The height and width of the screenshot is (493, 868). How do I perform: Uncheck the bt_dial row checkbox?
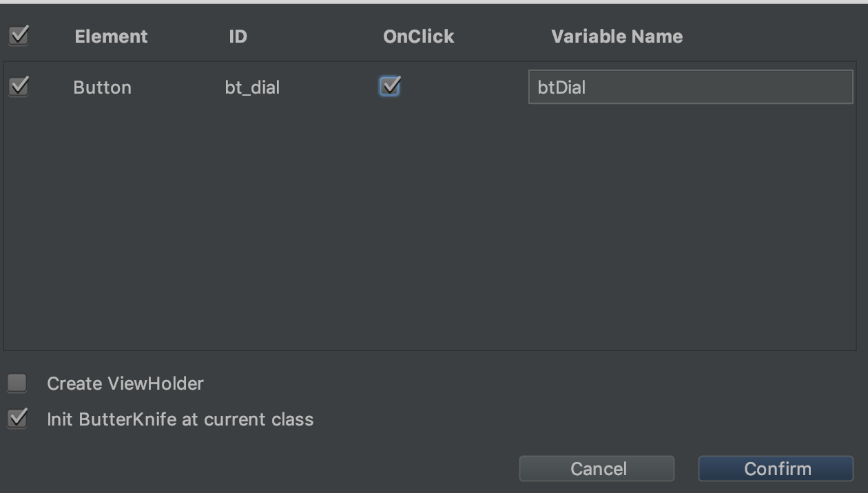point(17,87)
